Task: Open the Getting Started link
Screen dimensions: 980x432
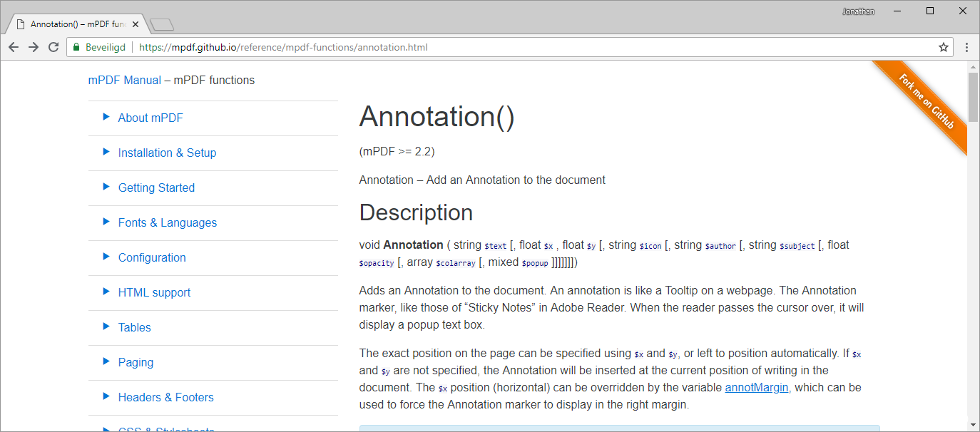Action: click(x=156, y=187)
